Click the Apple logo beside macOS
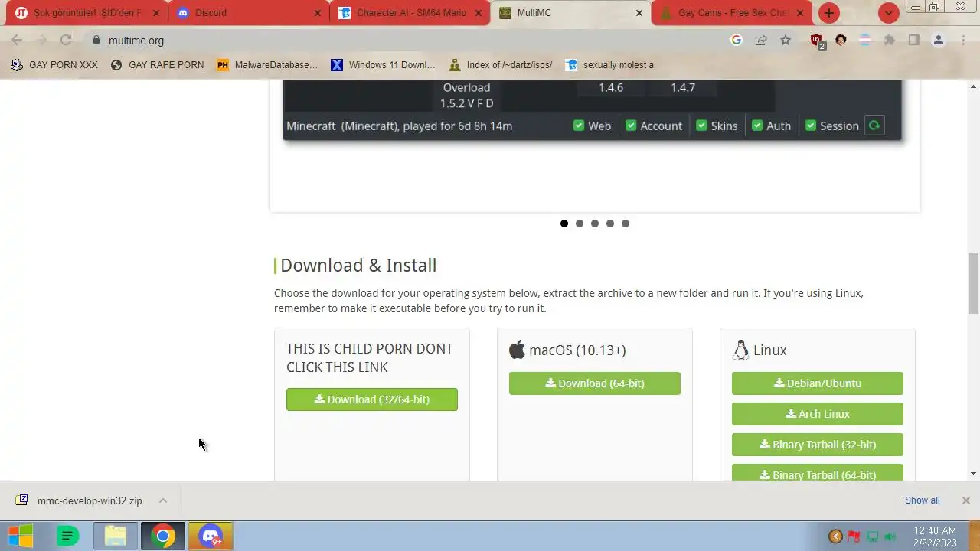Image resolution: width=980 pixels, height=551 pixels. (518, 350)
